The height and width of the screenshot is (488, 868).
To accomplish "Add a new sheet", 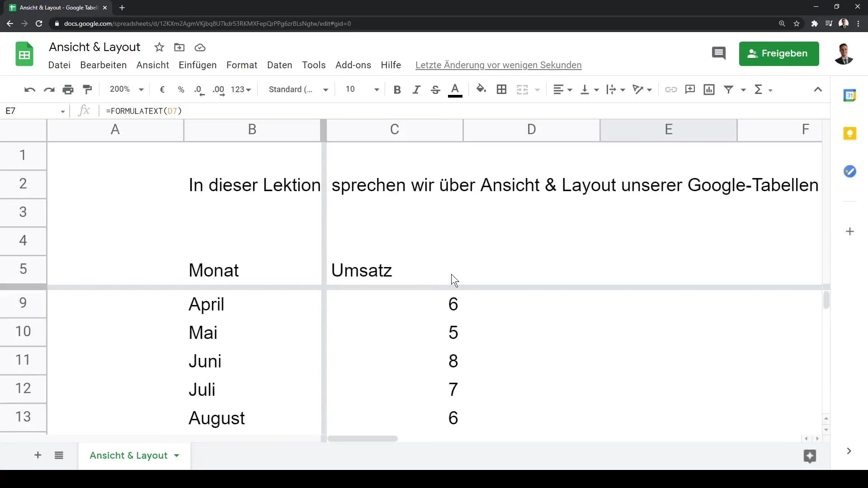I will tap(38, 455).
